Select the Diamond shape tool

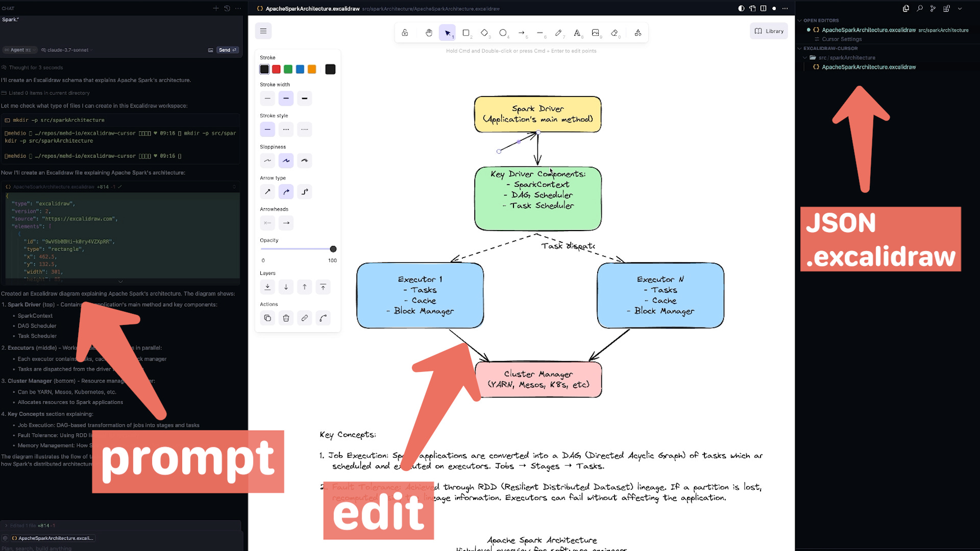click(484, 33)
